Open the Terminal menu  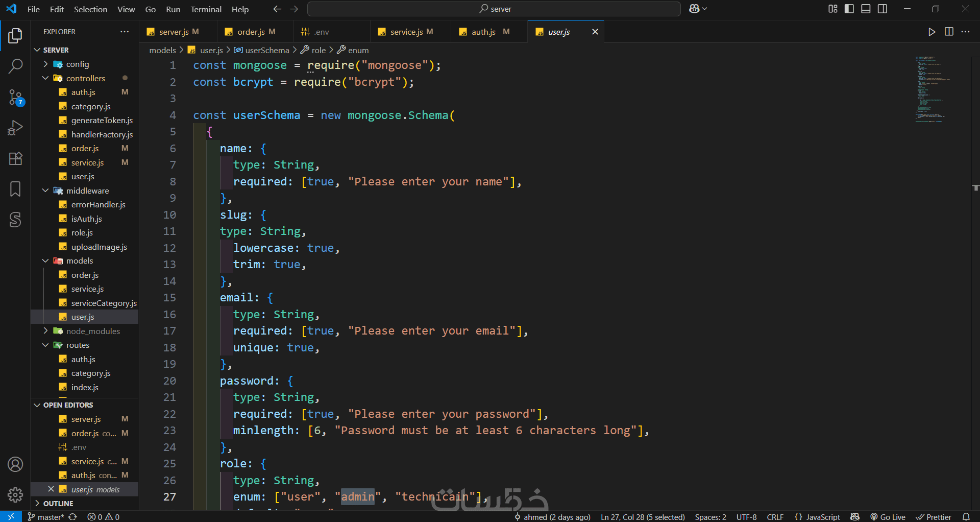pos(206,9)
